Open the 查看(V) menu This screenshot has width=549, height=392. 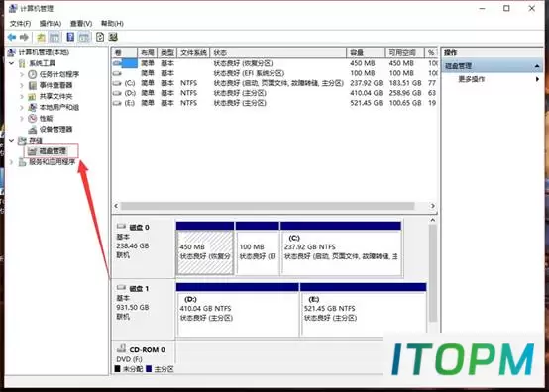pos(81,24)
